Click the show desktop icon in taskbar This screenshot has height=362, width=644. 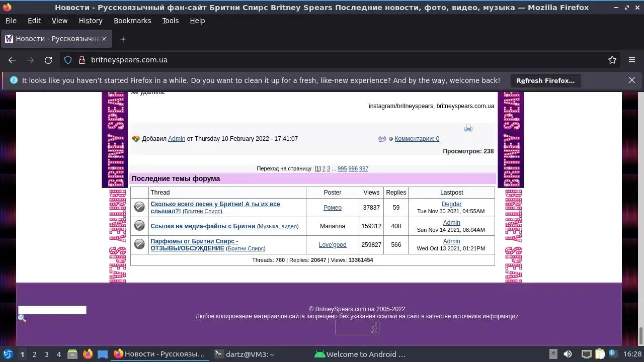coord(103,354)
